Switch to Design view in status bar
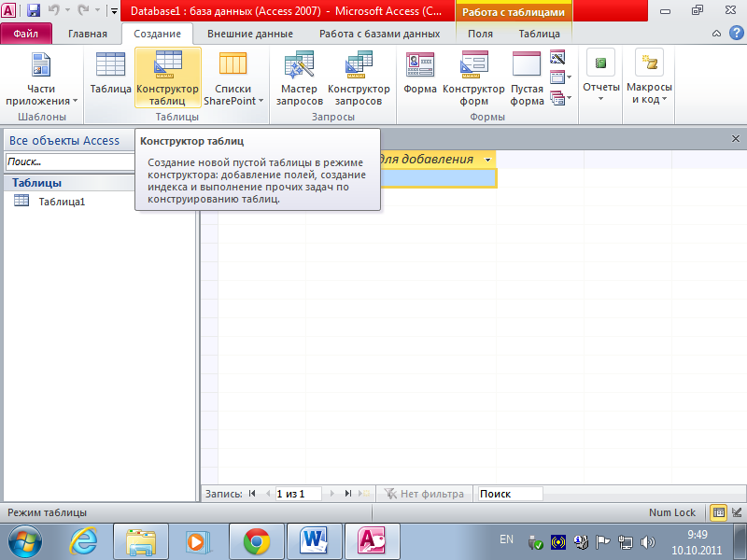The image size is (747, 560). tap(737, 512)
